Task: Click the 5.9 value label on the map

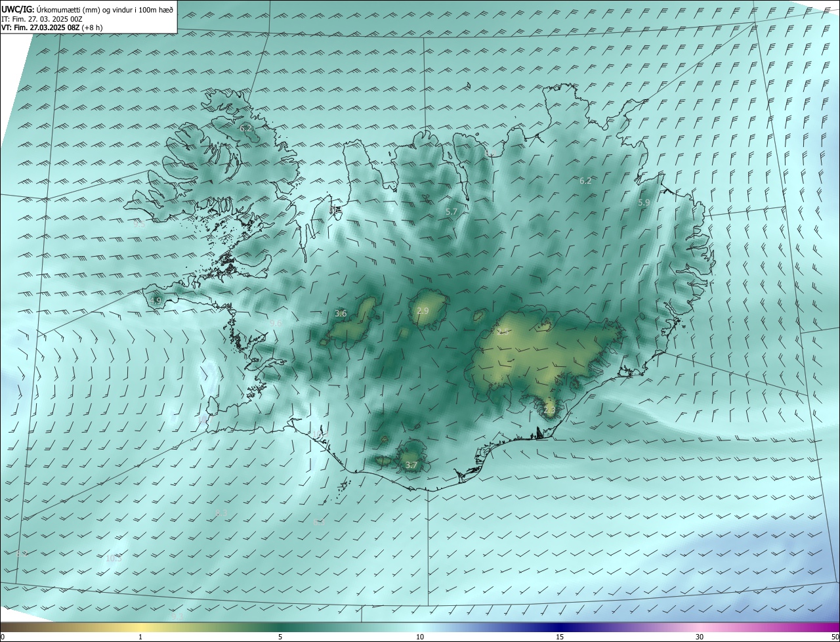Action: (644, 203)
